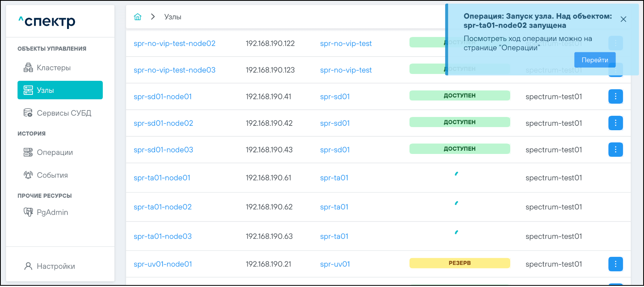The width and height of the screenshot is (644, 287).
Task: Open the spr-ta01-node02 node link
Action: coord(163,207)
